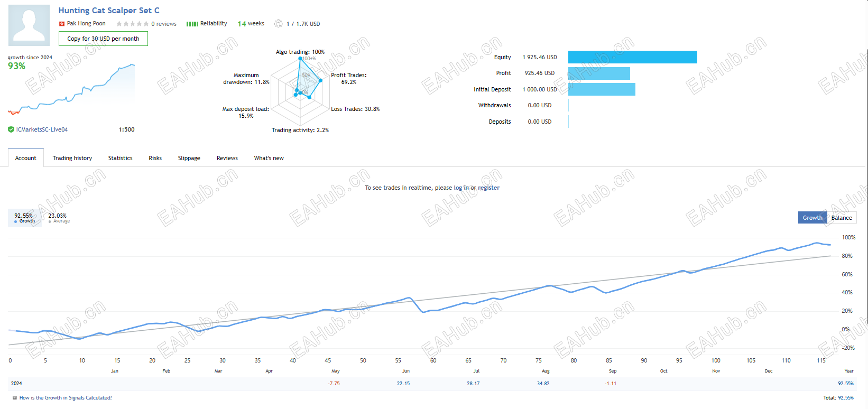The height and width of the screenshot is (409, 868).
Task: Click Copy for 30 USD per month
Action: tap(103, 39)
